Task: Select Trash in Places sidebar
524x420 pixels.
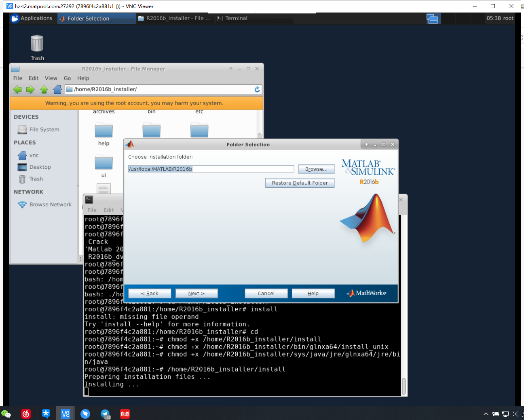Action: [31, 179]
